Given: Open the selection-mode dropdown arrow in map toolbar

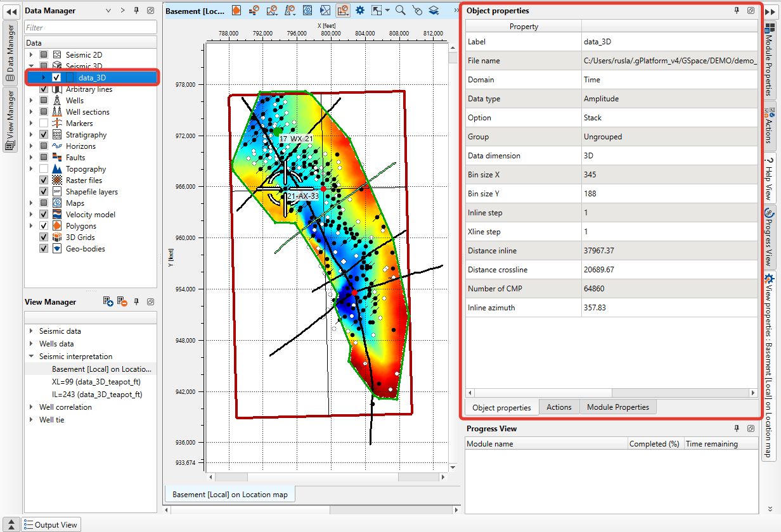Looking at the screenshot, I should tap(387, 11).
